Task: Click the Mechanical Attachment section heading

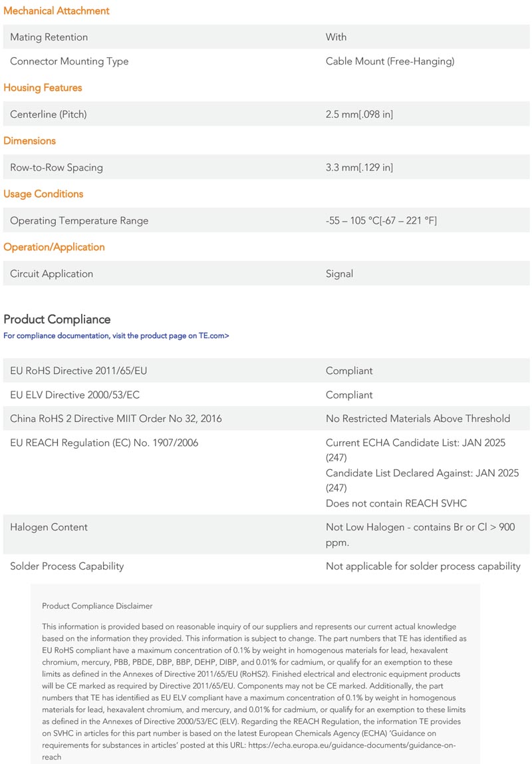Action: [x=57, y=11]
